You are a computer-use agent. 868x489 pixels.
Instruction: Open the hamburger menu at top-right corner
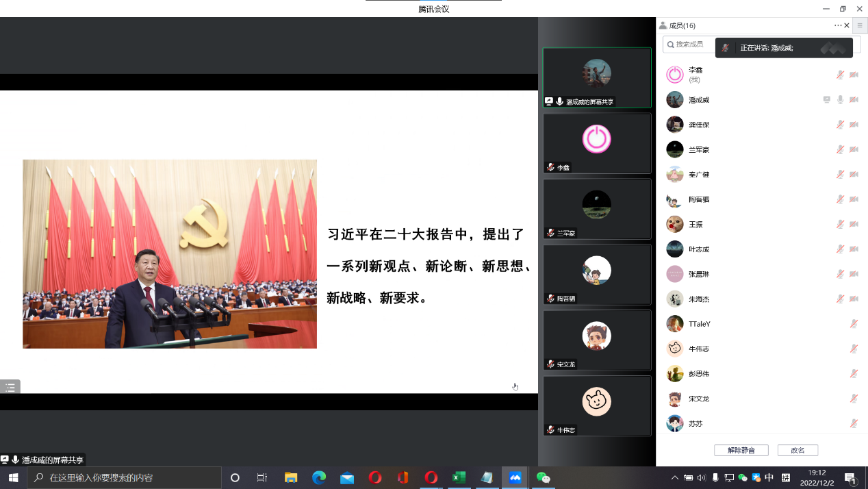coord(860,25)
